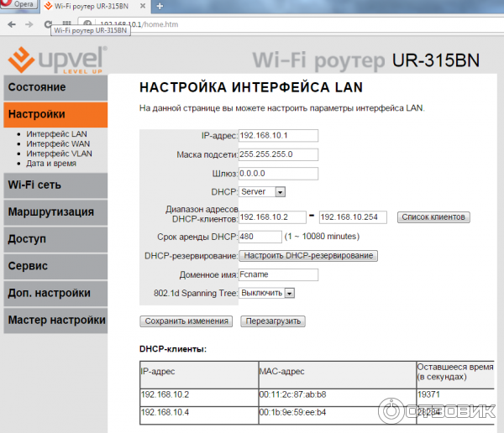The image size is (504, 433).
Task: Open the Доступ menu section
Action: (55, 239)
